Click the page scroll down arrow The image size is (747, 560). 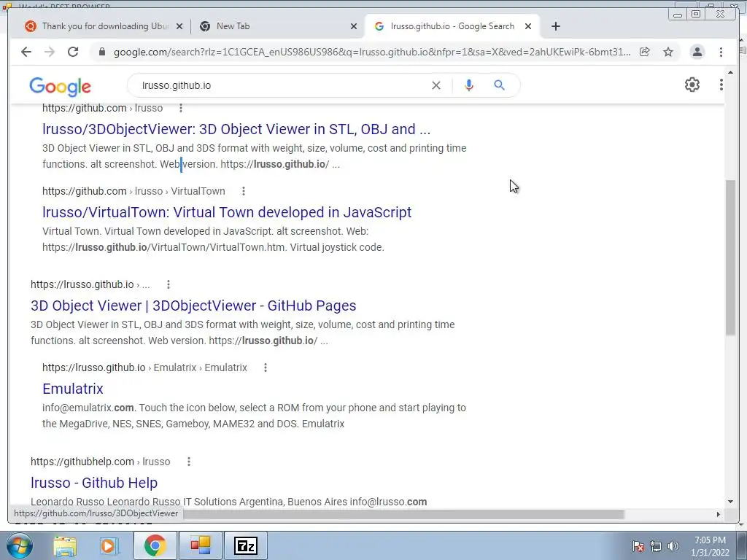[x=730, y=502]
